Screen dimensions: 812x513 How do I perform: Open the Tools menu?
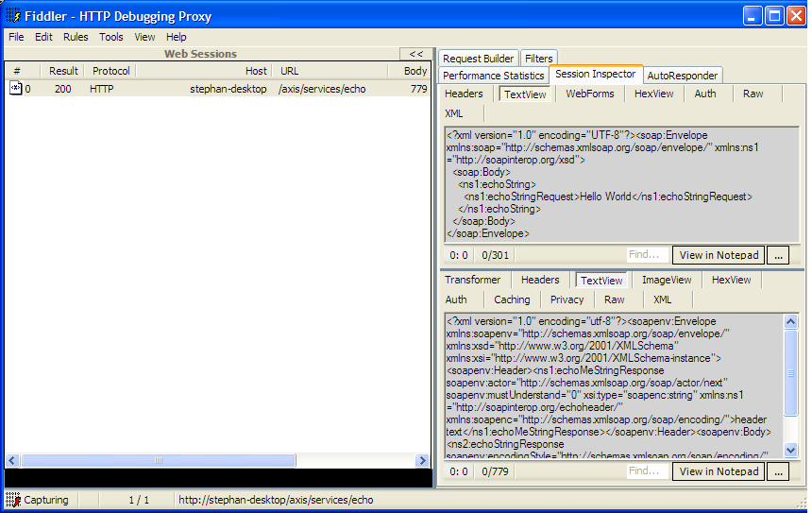click(111, 37)
